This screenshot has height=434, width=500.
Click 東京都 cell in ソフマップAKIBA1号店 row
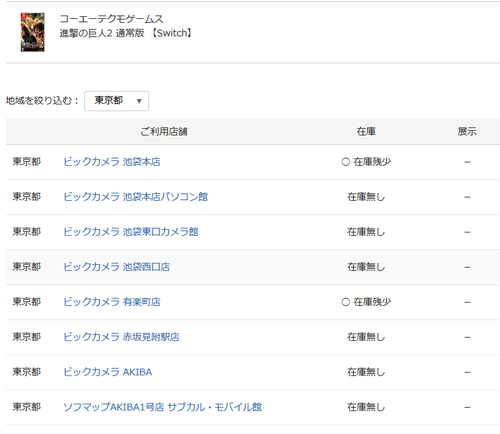(27, 407)
